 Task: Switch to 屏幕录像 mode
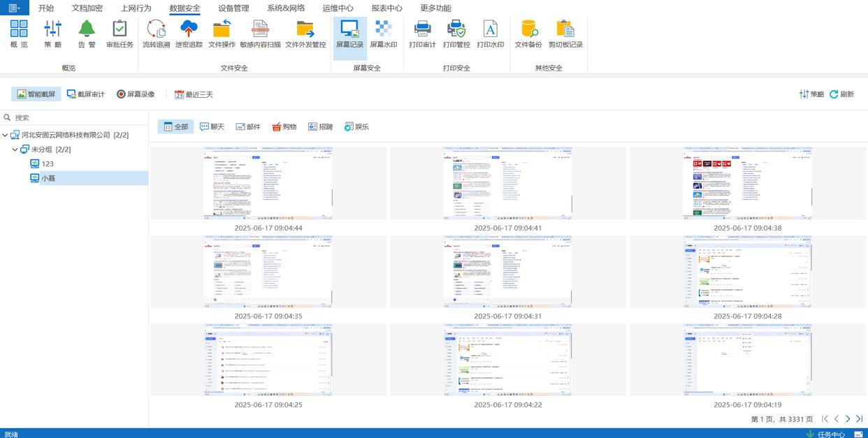[x=136, y=94]
